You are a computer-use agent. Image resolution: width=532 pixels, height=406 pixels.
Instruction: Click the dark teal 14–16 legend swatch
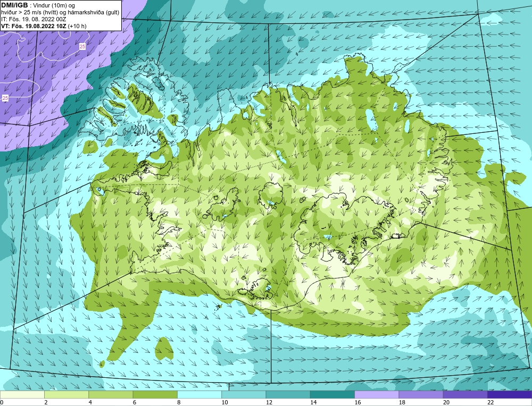click(x=332, y=394)
